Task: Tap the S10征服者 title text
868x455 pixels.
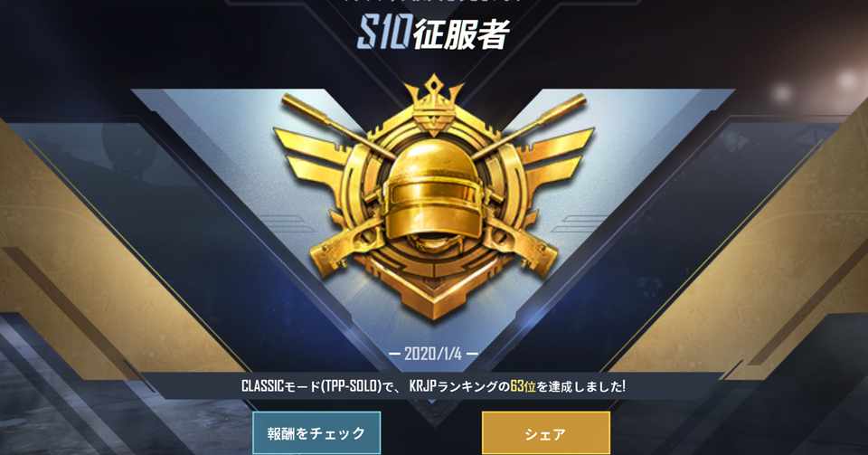Action: coord(433,34)
